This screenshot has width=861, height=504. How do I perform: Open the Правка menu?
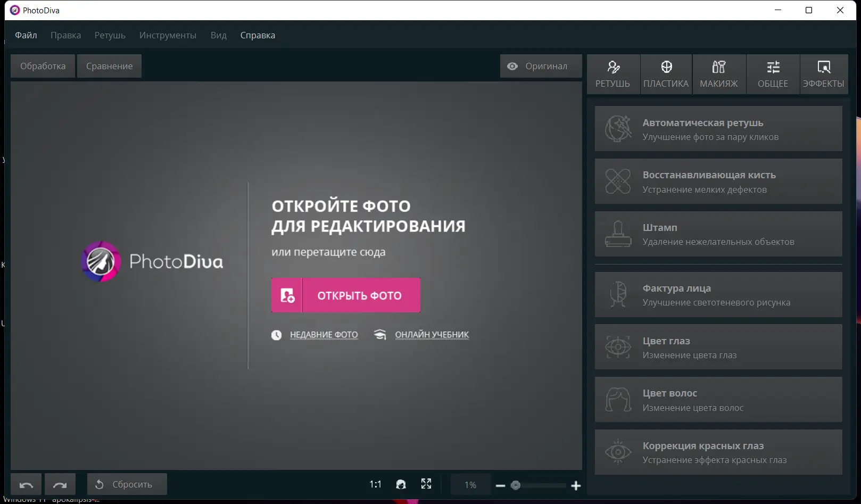point(66,35)
